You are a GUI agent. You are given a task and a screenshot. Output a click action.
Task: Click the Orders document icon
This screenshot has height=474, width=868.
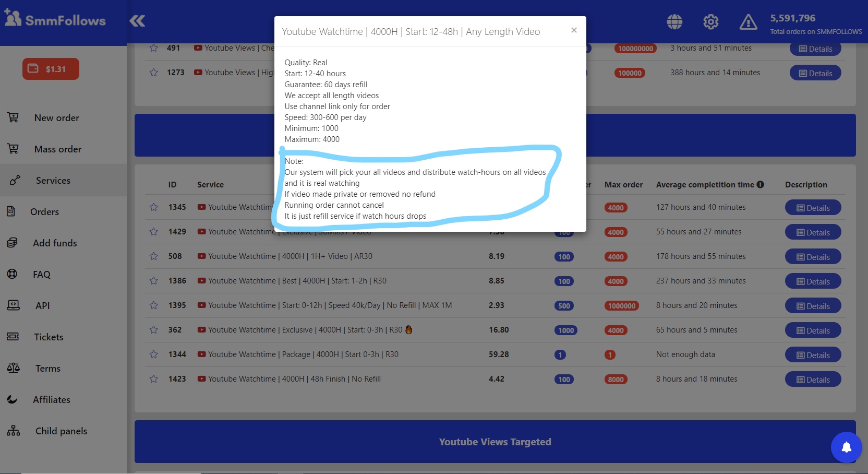point(10,211)
